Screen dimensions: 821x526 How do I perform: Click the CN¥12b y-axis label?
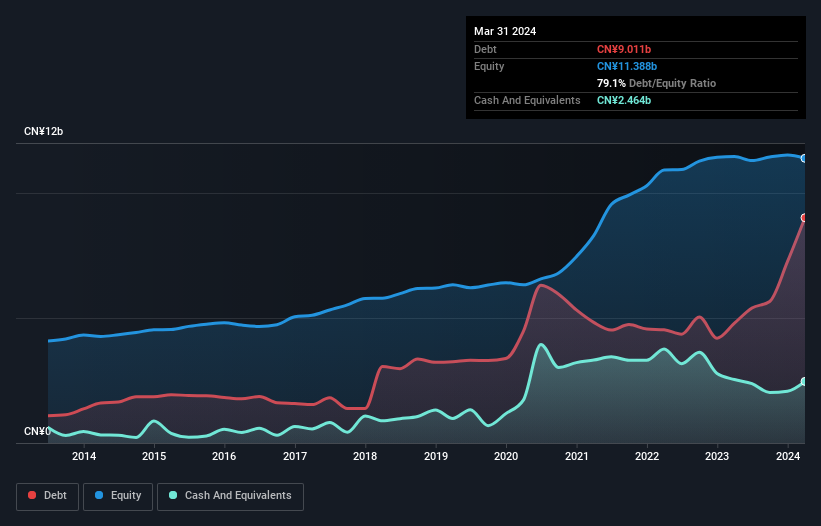click(x=43, y=131)
